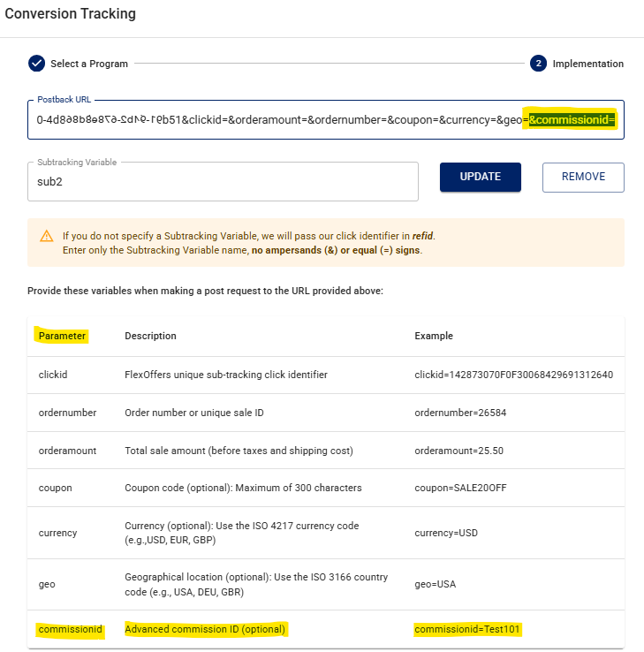
Task: Click the Example column header
Action: (x=434, y=336)
